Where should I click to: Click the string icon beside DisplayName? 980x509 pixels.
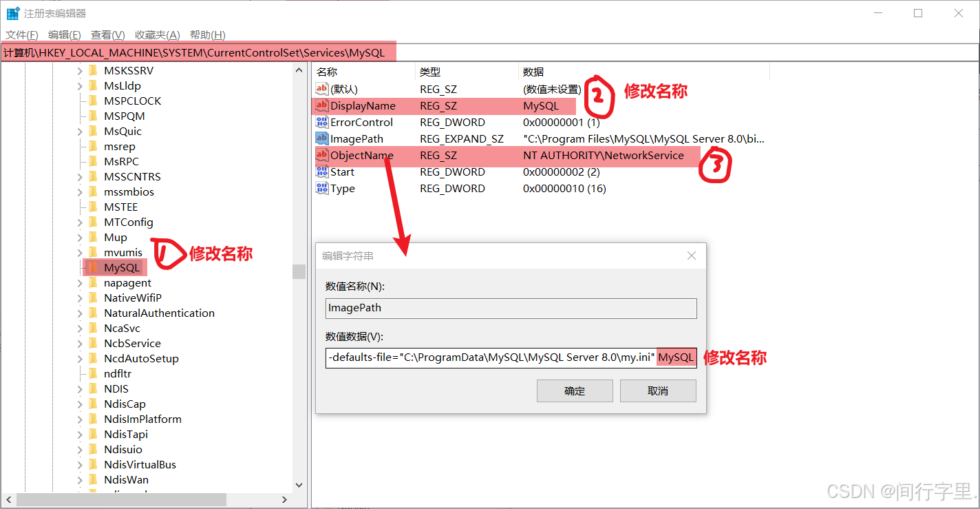point(321,105)
